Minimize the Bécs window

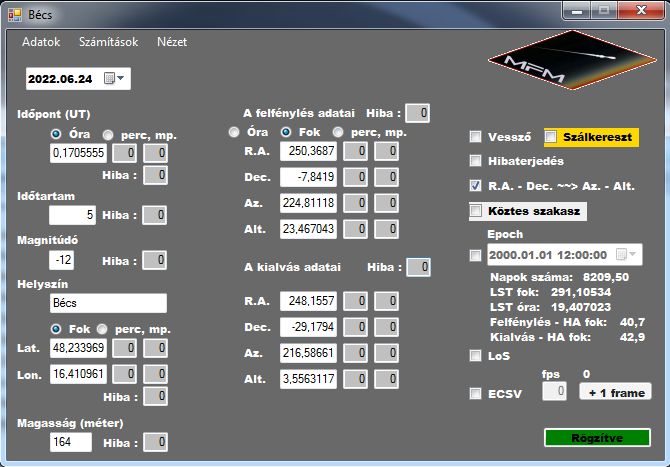point(577,11)
